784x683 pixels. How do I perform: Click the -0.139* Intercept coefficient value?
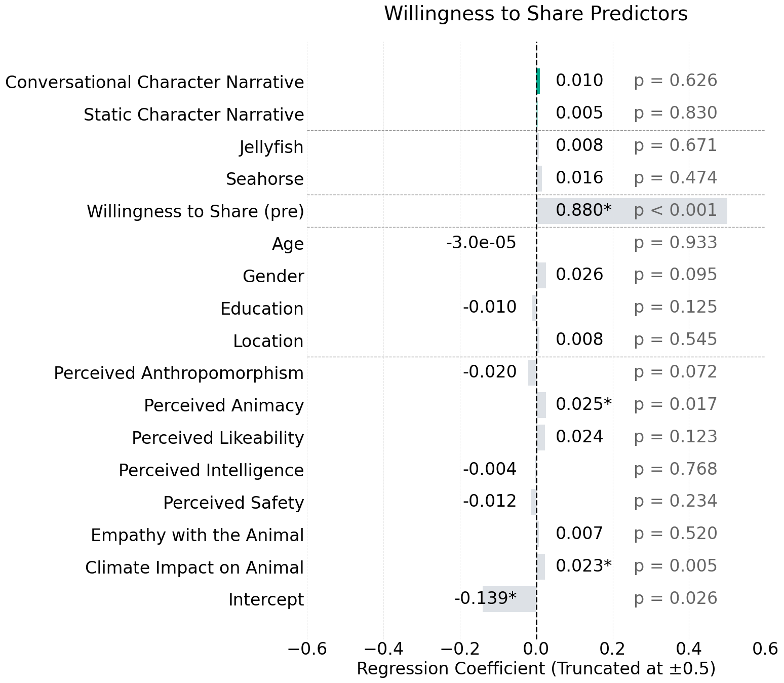coord(485,598)
